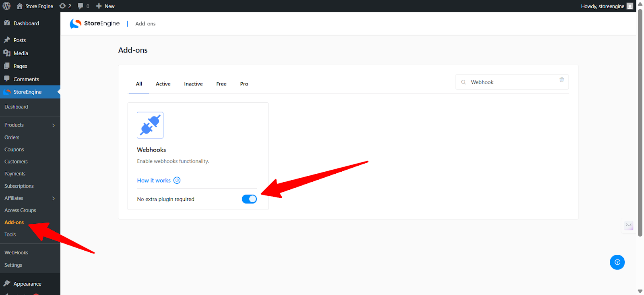Open StoreEngine Settings submenu
Image resolution: width=644 pixels, height=295 pixels.
(13, 265)
